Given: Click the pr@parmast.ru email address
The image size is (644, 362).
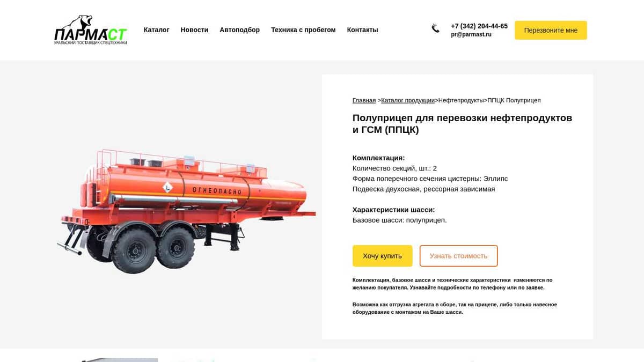Looking at the screenshot, I should click(471, 34).
